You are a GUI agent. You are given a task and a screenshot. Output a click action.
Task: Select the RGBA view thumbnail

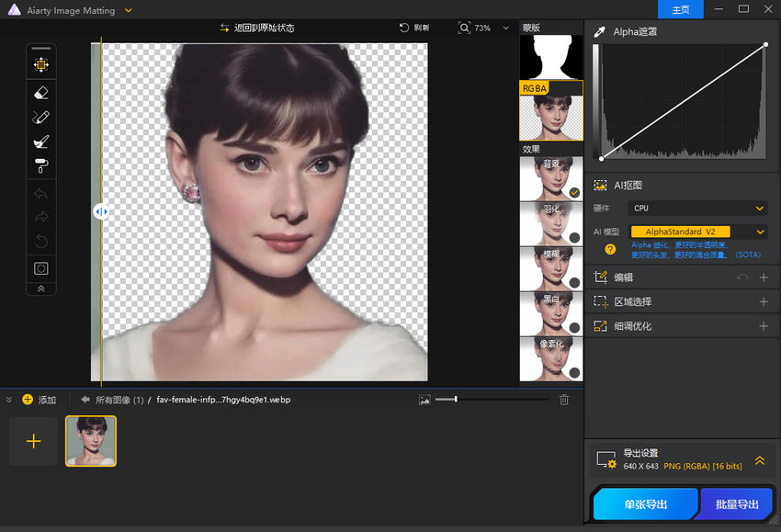point(551,111)
